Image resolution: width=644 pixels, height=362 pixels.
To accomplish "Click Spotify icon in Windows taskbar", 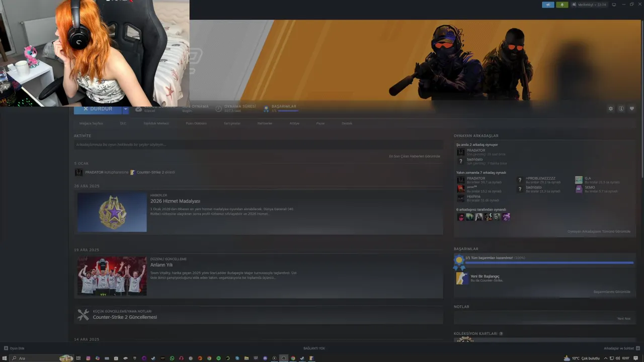I will coord(218,358).
